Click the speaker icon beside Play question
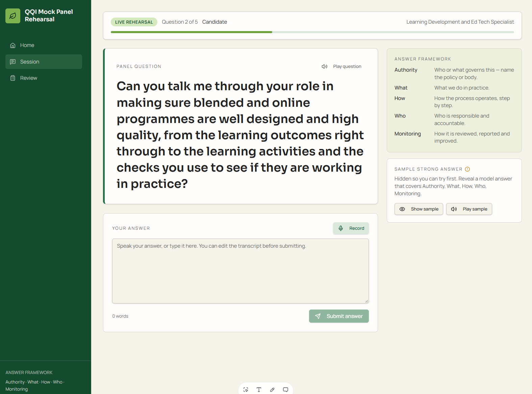 coord(325,67)
